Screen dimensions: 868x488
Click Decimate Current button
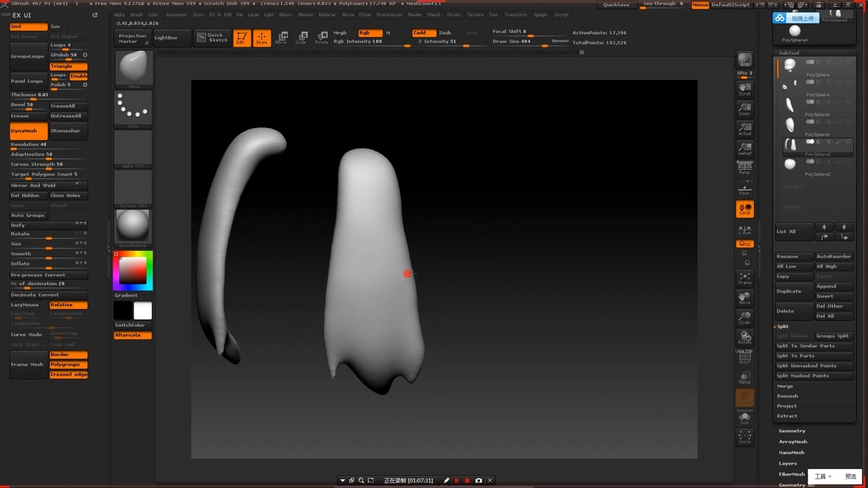[49, 295]
